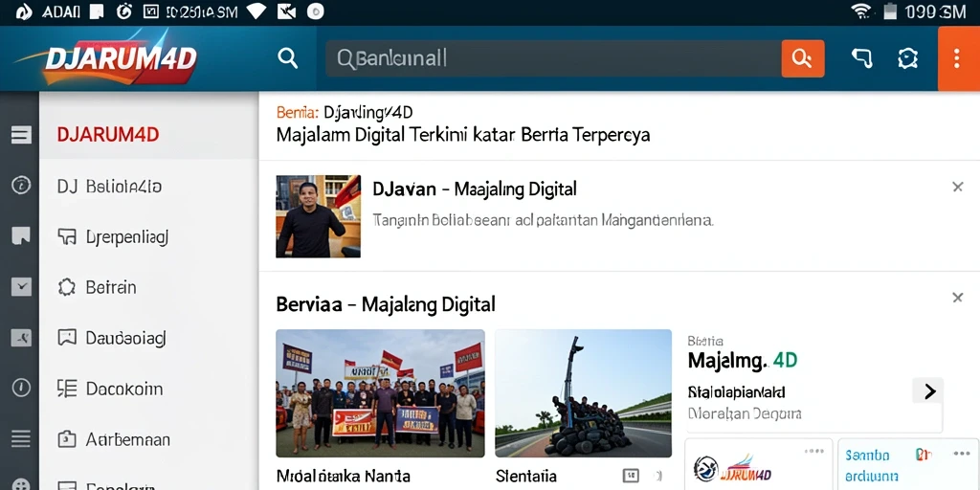Click the Tanganin Beliabeeanr description text
The width and height of the screenshot is (980, 490).
[x=544, y=220]
